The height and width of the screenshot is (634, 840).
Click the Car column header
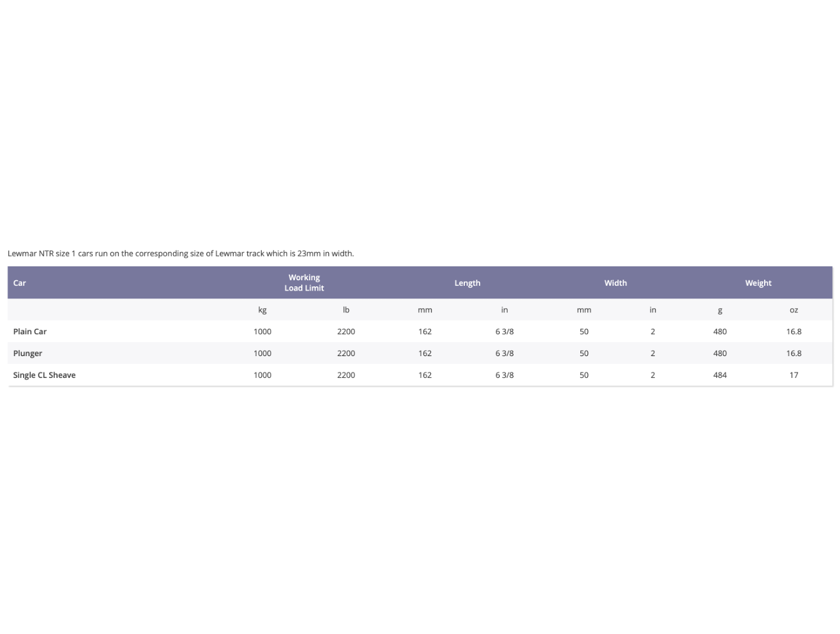click(x=19, y=283)
